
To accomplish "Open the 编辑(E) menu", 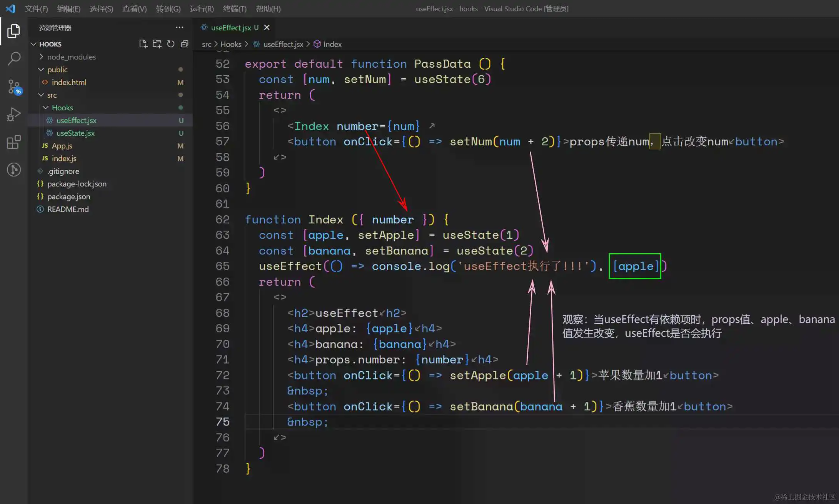I will click(x=68, y=8).
